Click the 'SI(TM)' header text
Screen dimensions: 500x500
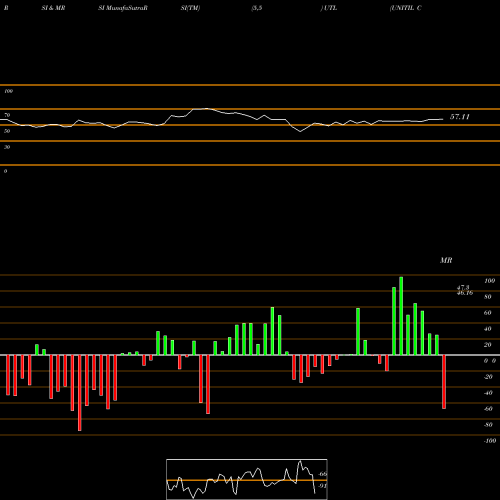tap(190, 8)
